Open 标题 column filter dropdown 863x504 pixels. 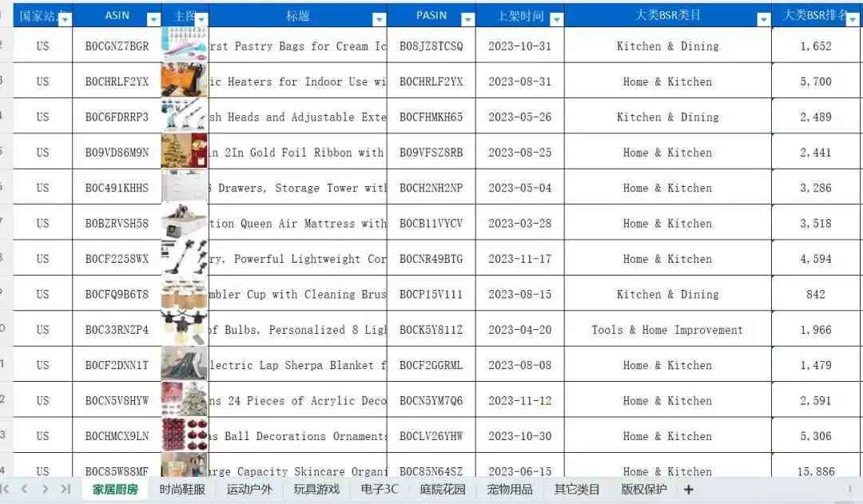(380, 20)
